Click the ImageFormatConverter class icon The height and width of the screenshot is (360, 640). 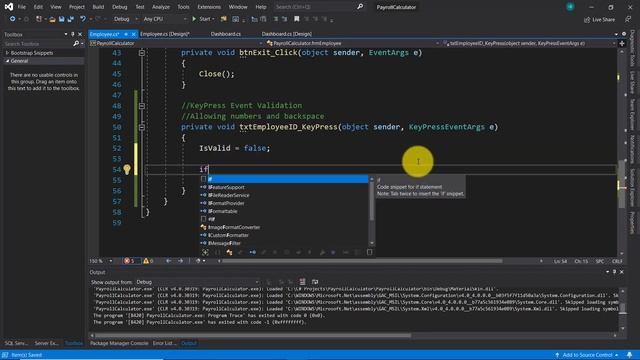(203, 227)
